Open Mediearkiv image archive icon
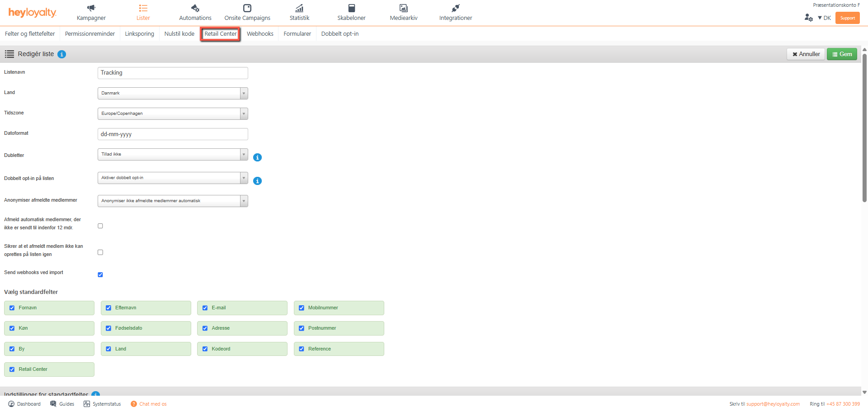 pyautogui.click(x=403, y=8)
